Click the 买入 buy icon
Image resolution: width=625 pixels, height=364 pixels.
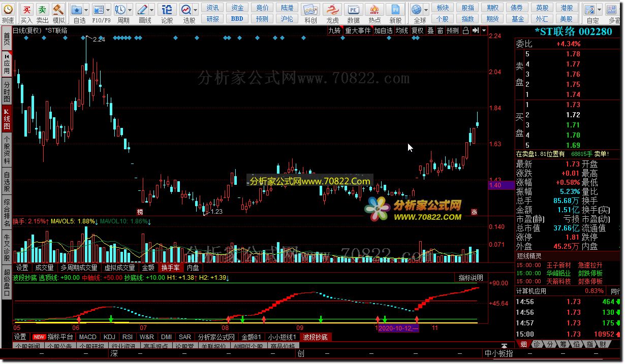(x=26, y=9)
